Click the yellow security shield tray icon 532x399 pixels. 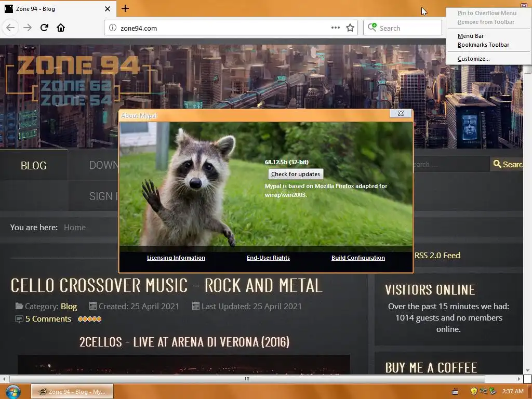click(474, 391)
